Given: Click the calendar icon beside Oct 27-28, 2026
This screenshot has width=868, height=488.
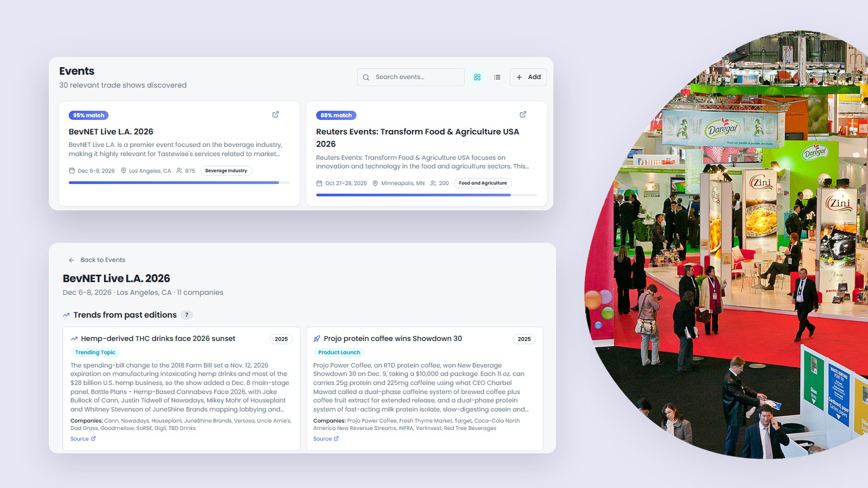Looking at the screenshot, I should click(320, 183).
